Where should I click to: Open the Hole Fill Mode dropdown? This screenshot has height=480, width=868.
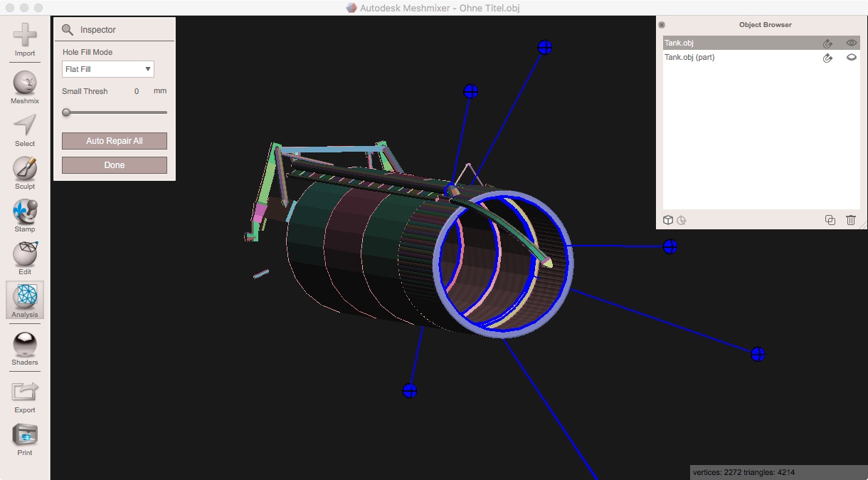[x=107, y=69]
